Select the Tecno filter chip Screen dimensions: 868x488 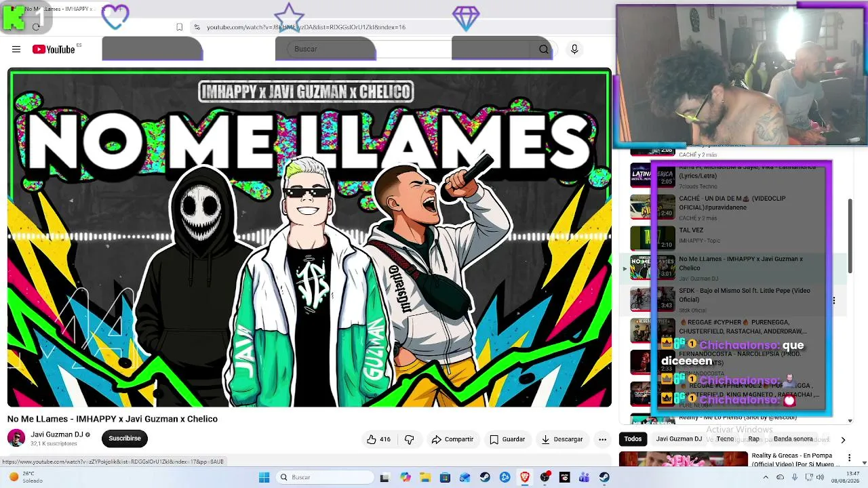[725, 439]
